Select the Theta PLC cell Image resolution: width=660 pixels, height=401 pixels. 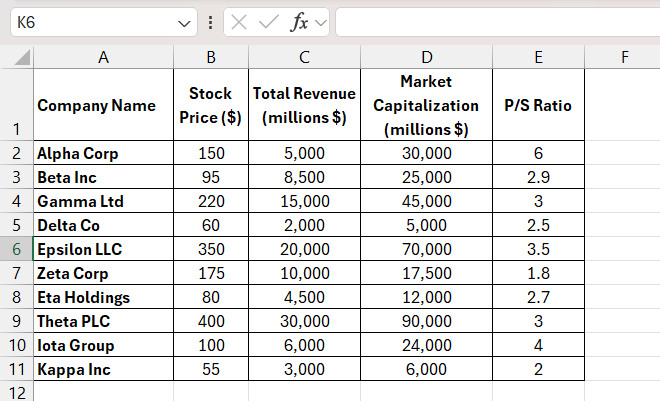pos(104,321)
